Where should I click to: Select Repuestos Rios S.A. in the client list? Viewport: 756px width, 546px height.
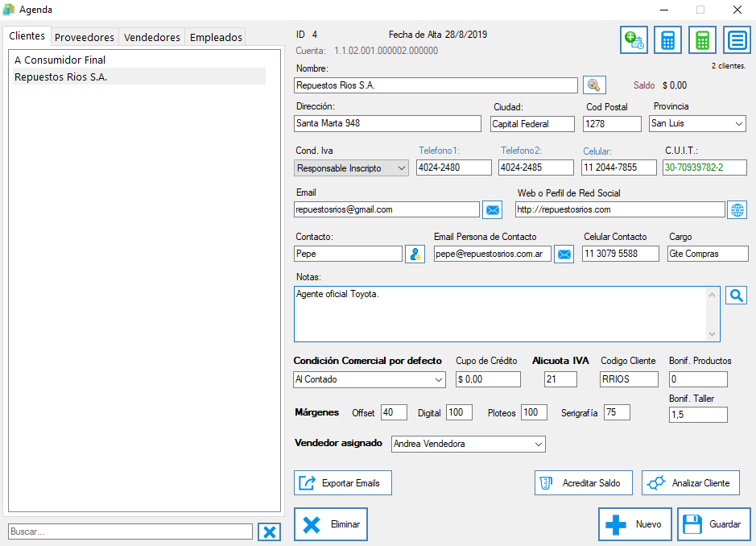pos(139,77)
